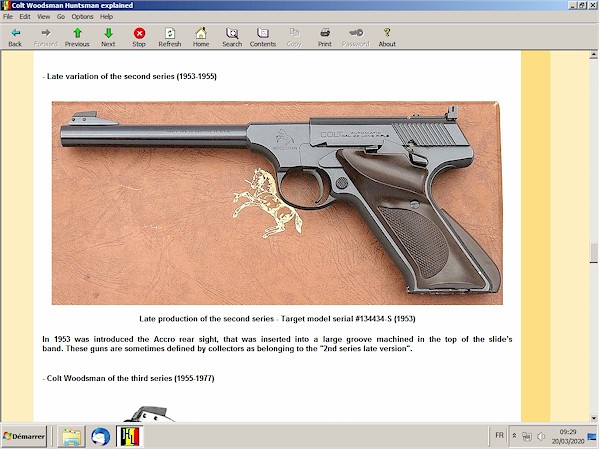
Task: Print the current page
Action: 325,37
